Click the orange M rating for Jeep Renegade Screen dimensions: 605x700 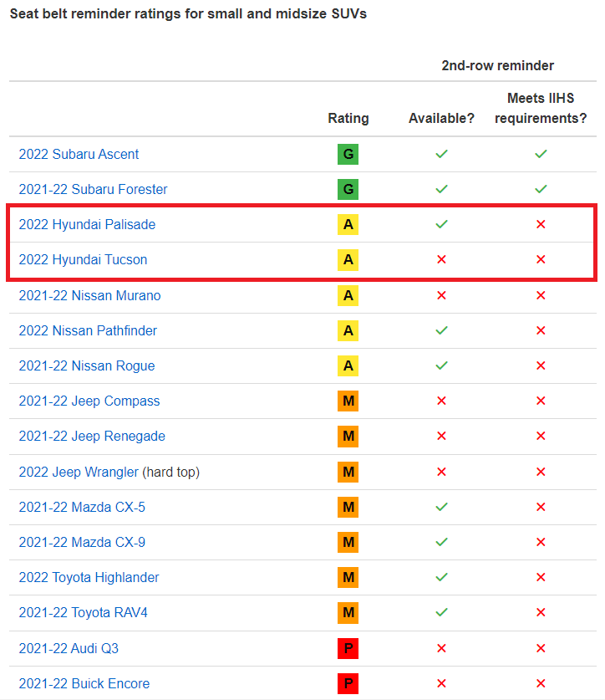coord(348,437)
